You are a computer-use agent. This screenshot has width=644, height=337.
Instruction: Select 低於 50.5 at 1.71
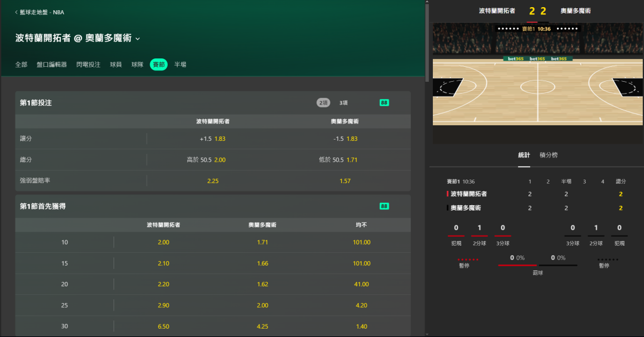(x=345, y=160)
